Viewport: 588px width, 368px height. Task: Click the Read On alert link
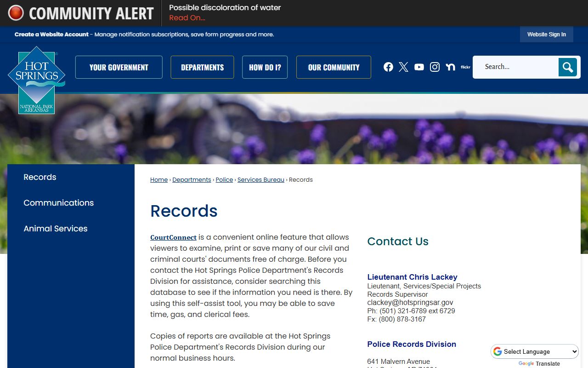click(x=187, y=18)
